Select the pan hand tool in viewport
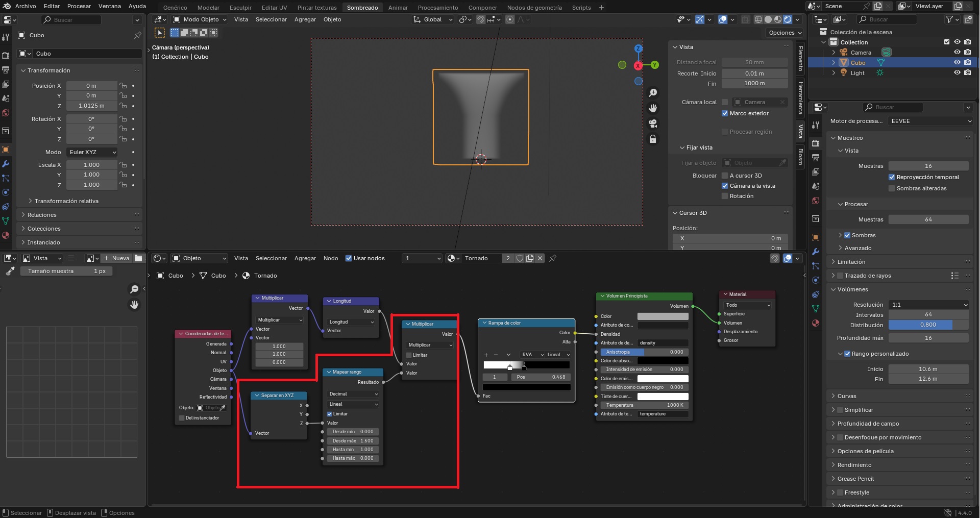Screen dimensions: 980x518 653,108
